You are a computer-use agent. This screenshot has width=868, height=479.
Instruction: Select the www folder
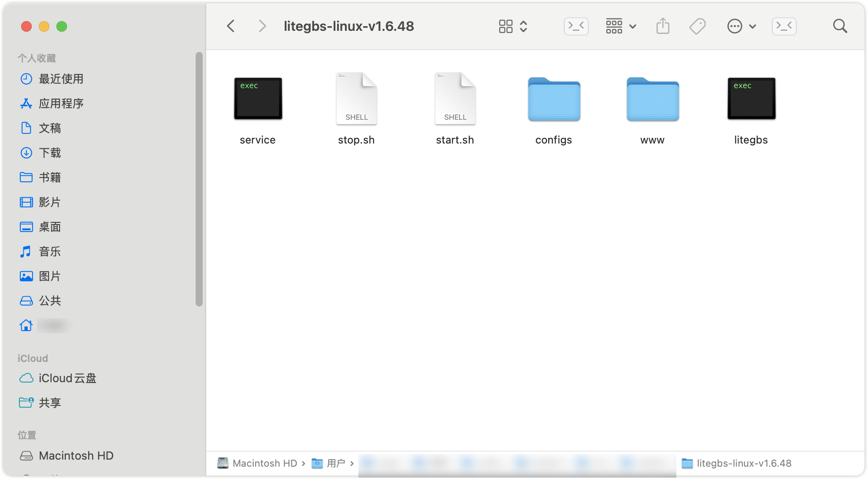point(653,110)
